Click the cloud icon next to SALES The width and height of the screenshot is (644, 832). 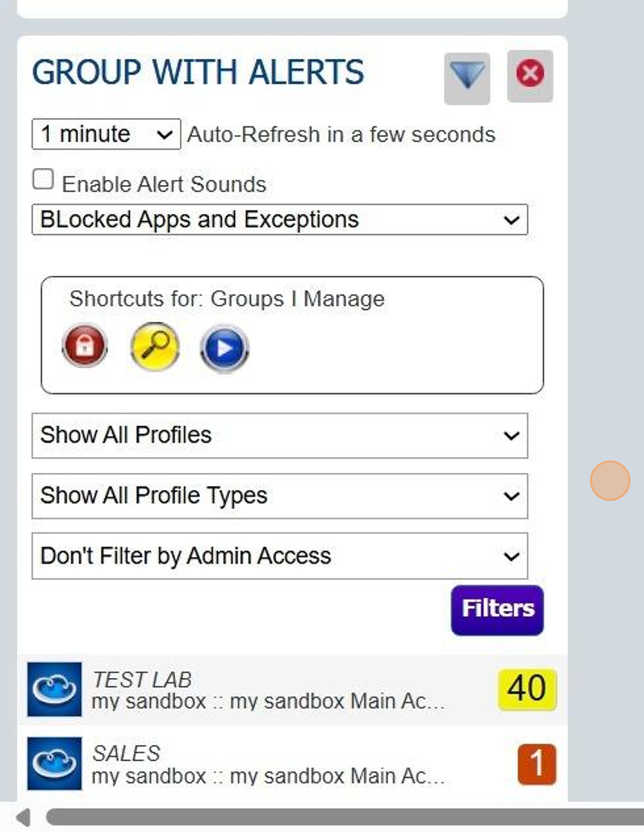coord(54,764)
